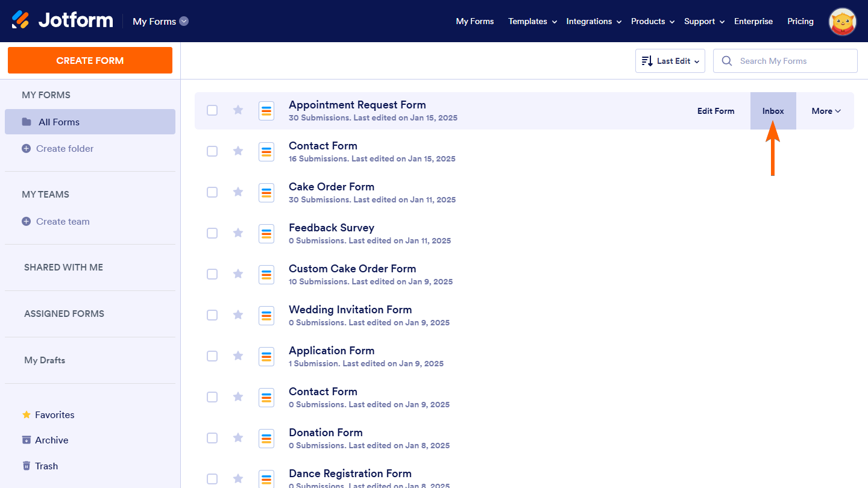This screenshot has height=488, width=868.
Task: Open My Drafts section
Action: [x=45, y=360]
